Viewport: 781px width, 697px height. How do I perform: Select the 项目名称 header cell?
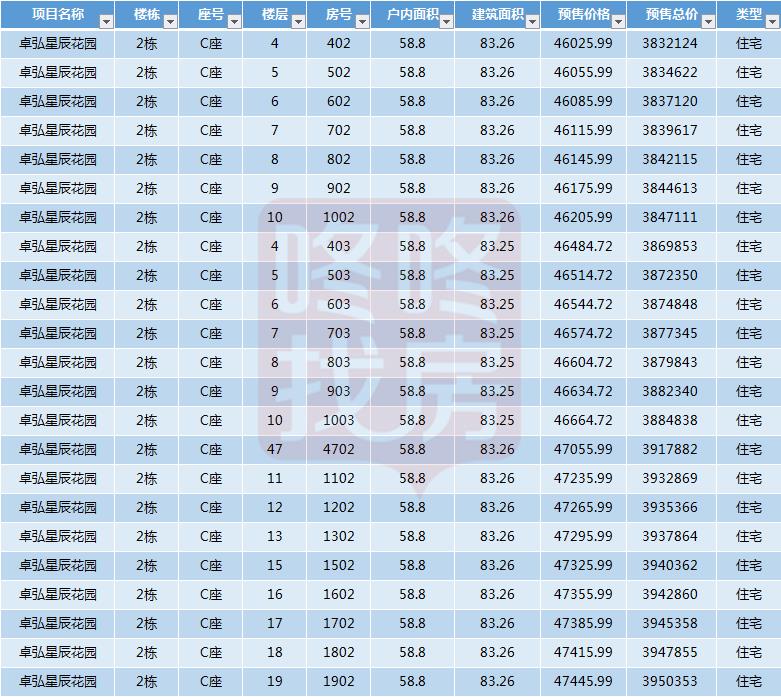pyautogui.click(x=58, y=14)
